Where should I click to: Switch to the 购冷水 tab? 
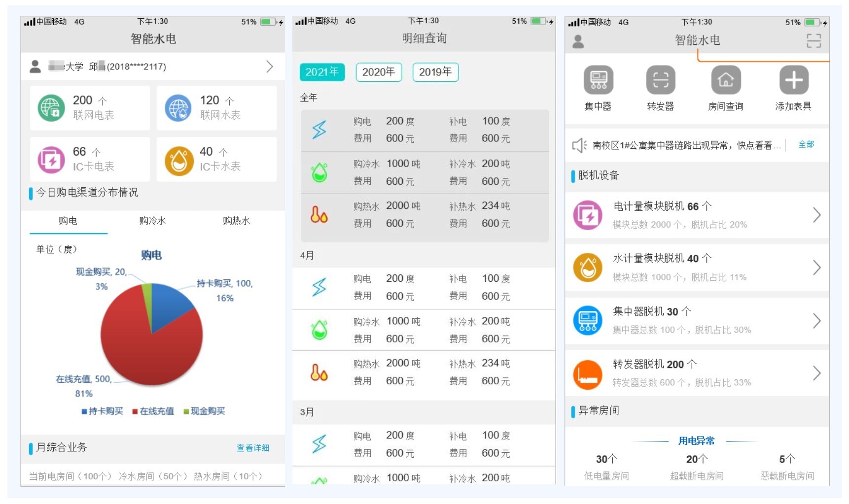(153, 221)
